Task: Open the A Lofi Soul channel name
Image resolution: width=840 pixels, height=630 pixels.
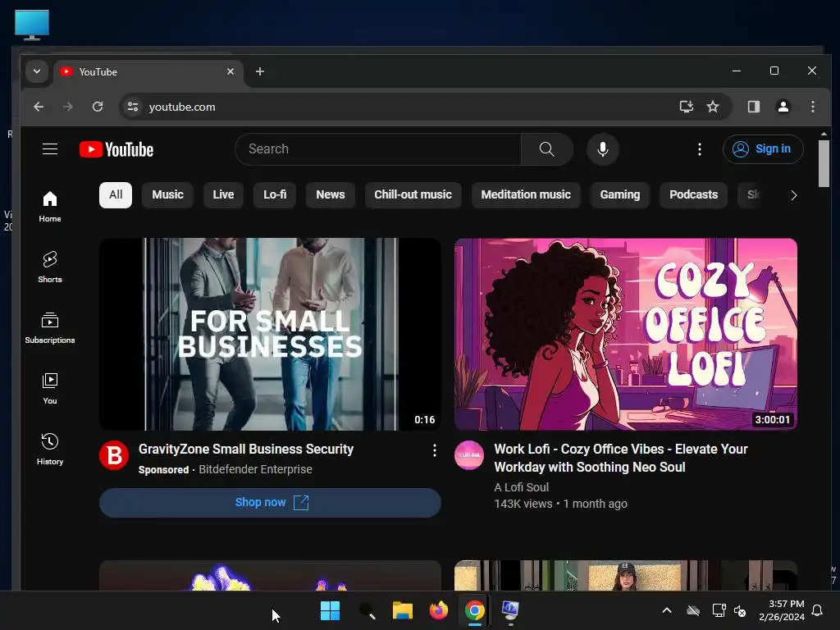Action: point(521,487)
